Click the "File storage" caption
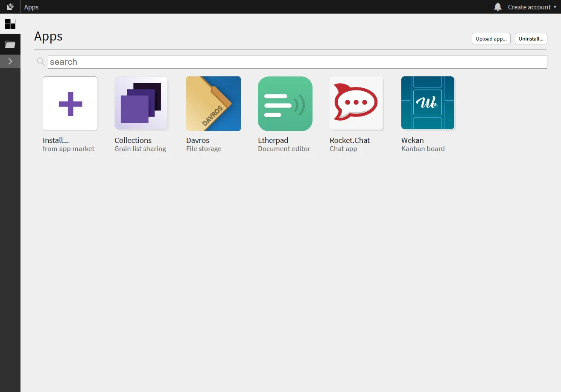This screenshot has height=392, width=561. click(204, 149)
